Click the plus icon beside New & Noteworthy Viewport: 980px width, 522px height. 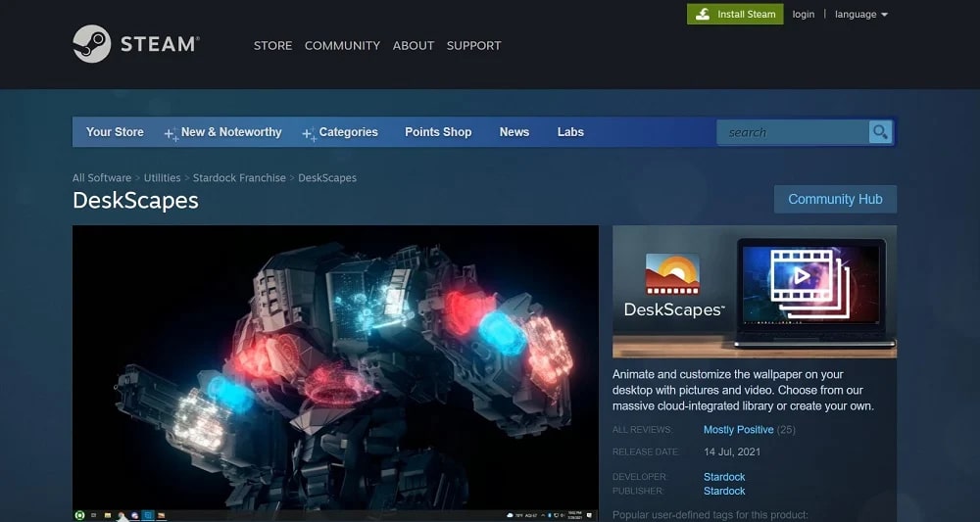coord(171,134)
